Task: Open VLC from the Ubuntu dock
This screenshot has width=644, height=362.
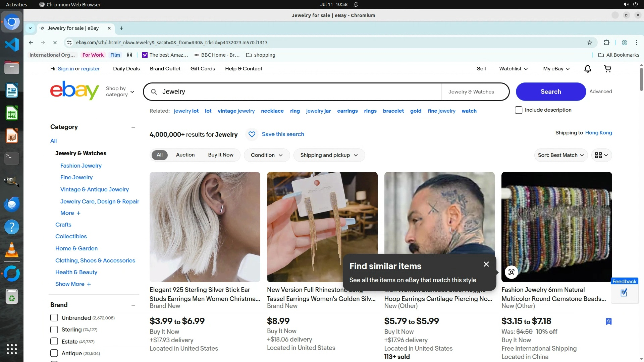Action: click(11, 250)
